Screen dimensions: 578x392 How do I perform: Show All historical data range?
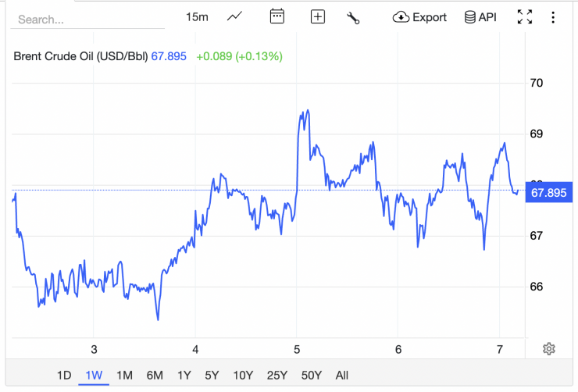tap(341, 375)
